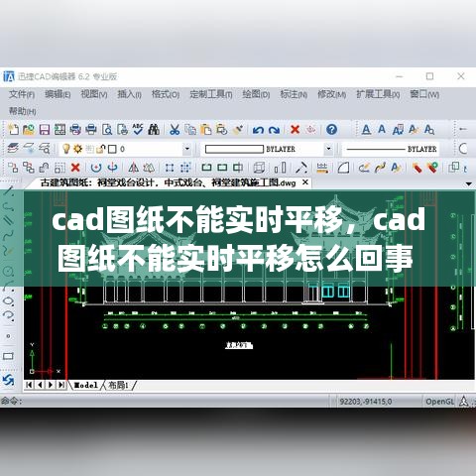Copy selection using the copy icon
This screenshot has height=476, width=476.
pos(190,129)
